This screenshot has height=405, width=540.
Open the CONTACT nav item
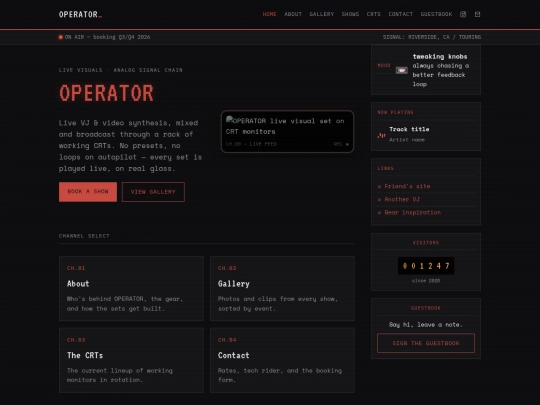click(x=401, y=14)
